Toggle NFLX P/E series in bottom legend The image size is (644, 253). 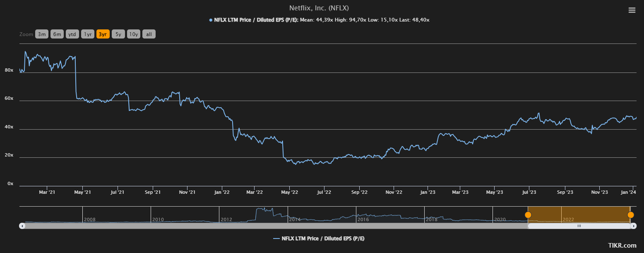point(319,239)
